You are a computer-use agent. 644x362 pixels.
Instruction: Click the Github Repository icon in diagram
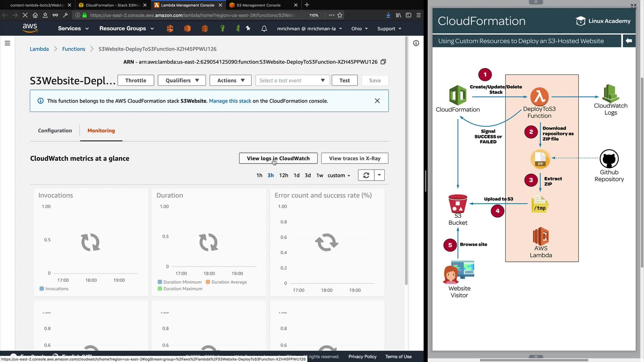coord(609,159)
